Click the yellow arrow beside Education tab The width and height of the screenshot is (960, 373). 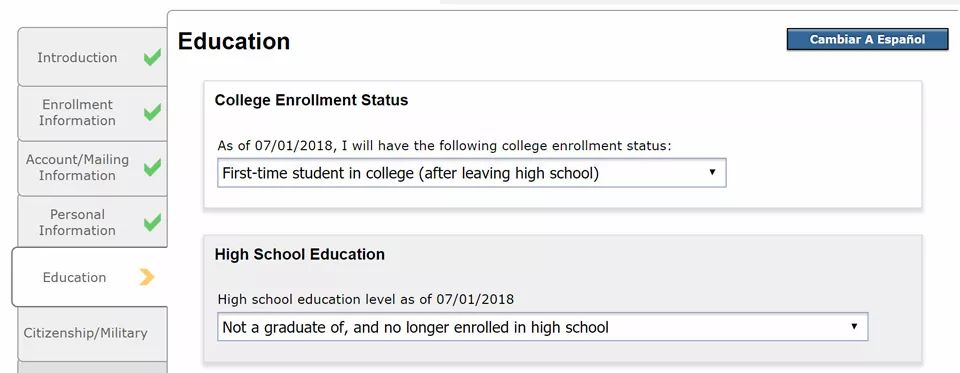146,277
